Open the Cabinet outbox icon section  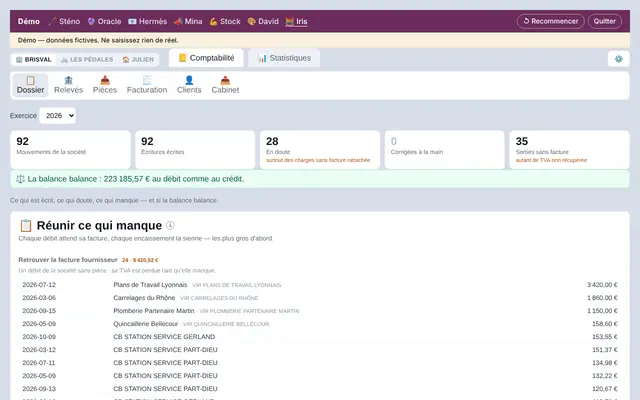(x=225, y=85)
